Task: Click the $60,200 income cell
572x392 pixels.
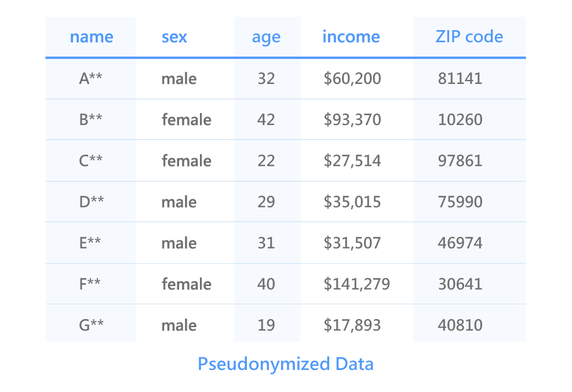Action: [352, 79]
